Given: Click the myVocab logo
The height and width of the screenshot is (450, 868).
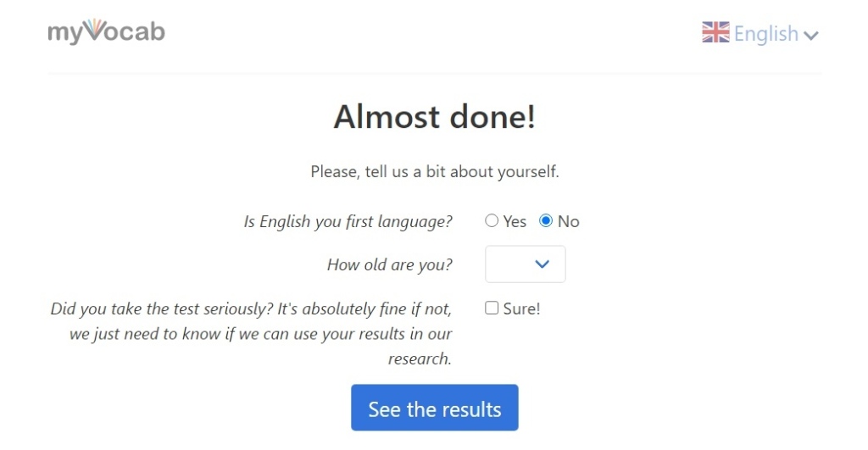Looking at the screenshot, I should click(x=106, y=32).
